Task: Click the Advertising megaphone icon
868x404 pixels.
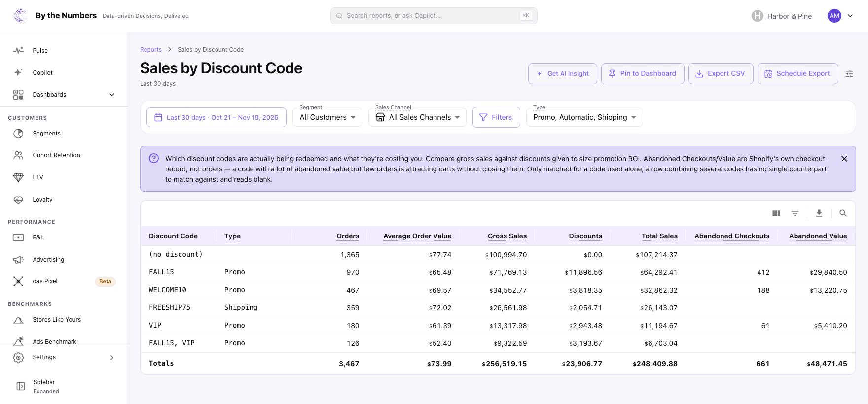Action: point(18,260)
